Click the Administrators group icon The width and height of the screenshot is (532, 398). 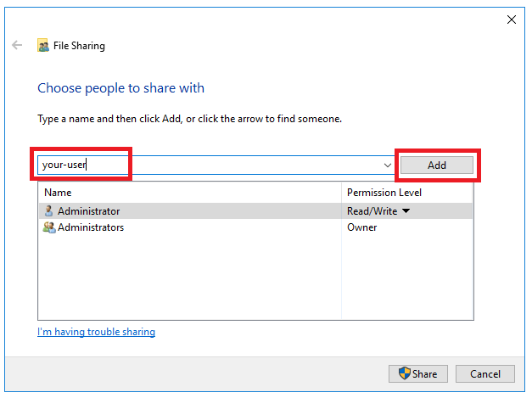49,227
